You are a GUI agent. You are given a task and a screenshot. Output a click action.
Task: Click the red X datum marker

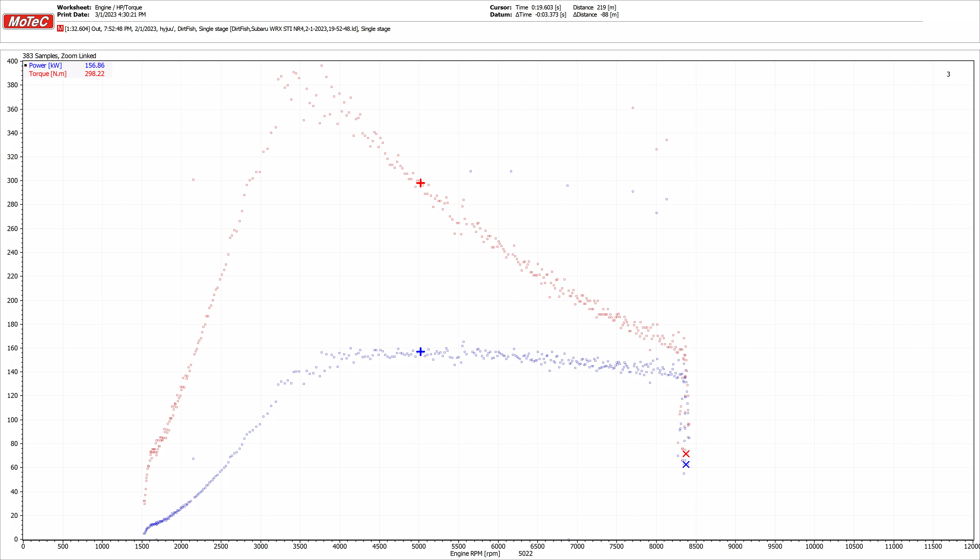686,454
